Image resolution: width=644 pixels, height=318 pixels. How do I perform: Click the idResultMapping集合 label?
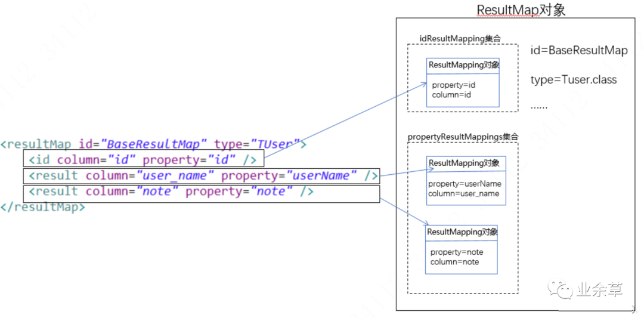click(x=460, y=39)
